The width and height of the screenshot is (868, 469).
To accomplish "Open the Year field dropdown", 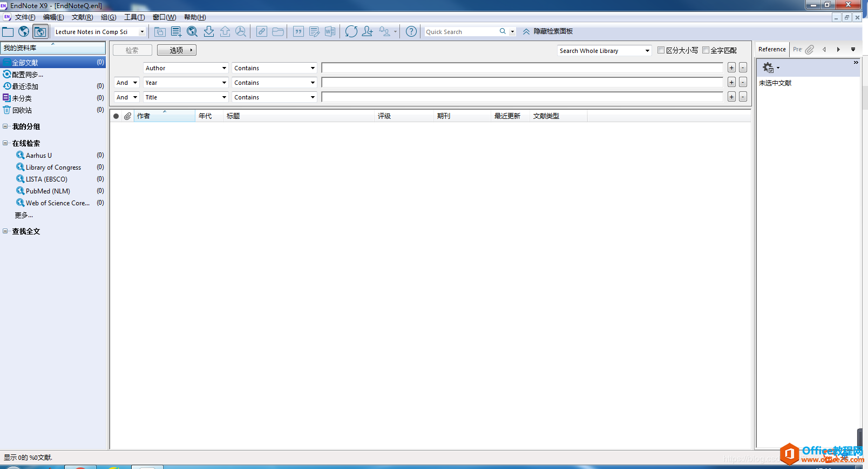I will (x=186, y=83).
